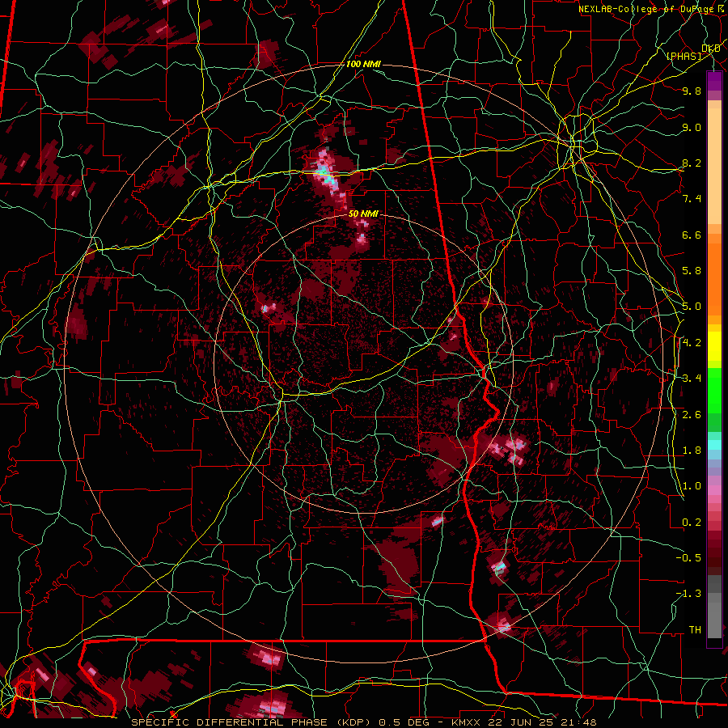Click the 9.8 scale value
The height and width of the screenshot is (728, 728).
point(692,91)
